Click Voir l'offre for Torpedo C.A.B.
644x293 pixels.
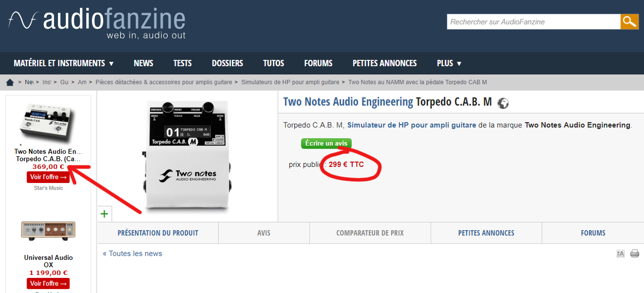pyautogui.click(x=48, y=177)
